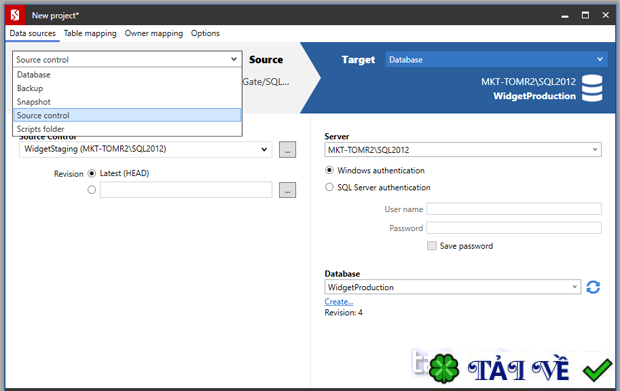Image resolution: width=620 pixels, height=391 pixels.
Task: Click the WidgetProduction target header text
Action: click(x=535, y=96)
